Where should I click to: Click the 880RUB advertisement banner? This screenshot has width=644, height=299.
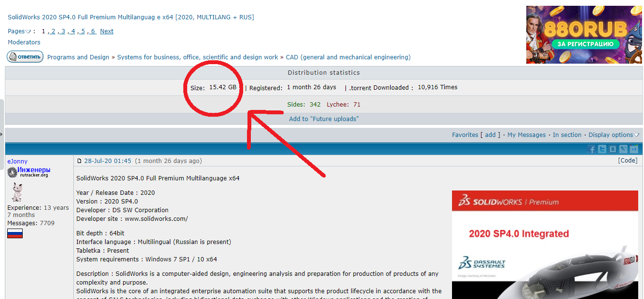pos(584,35)
